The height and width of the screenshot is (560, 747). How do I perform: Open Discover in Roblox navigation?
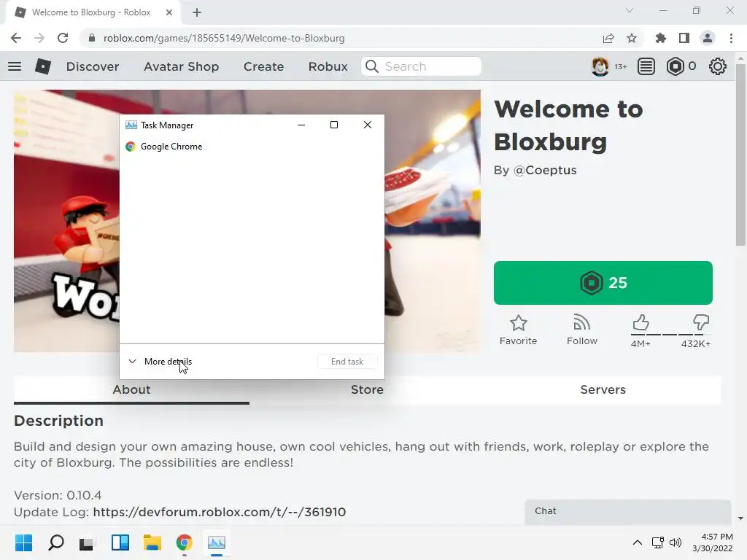click(93, 66)
